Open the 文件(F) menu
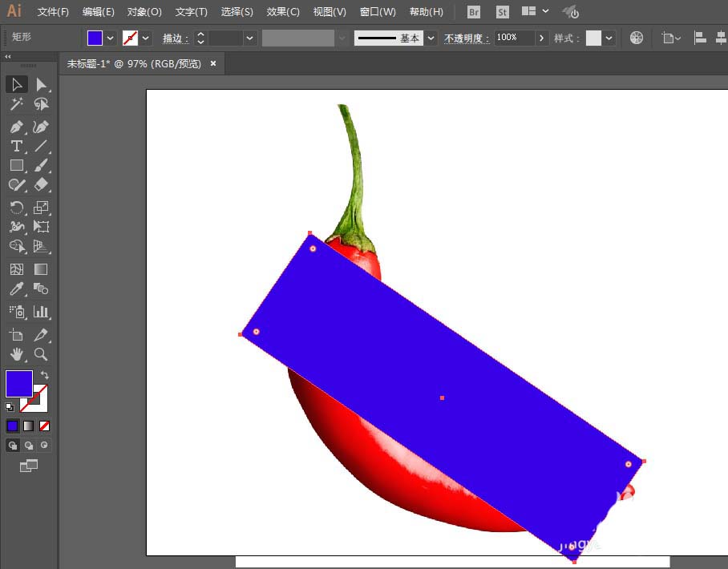Screen dimensions: 728x569 [53, 11]
